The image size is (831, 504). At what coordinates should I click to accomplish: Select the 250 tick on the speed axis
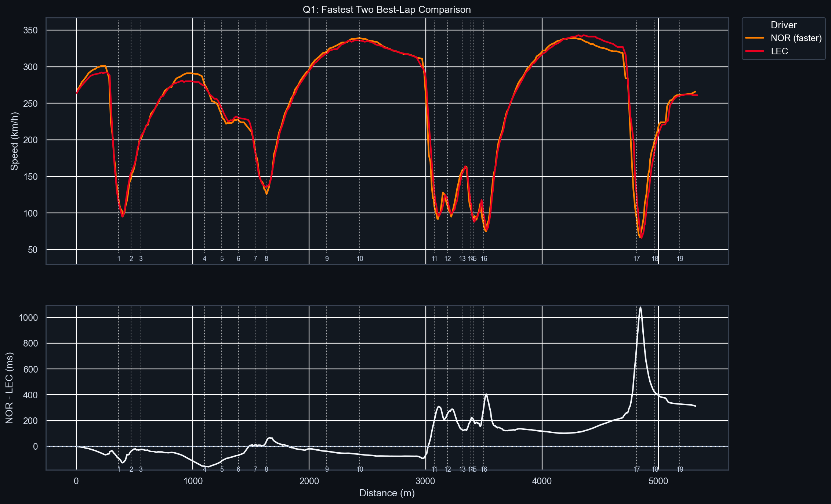coord(30,104)
